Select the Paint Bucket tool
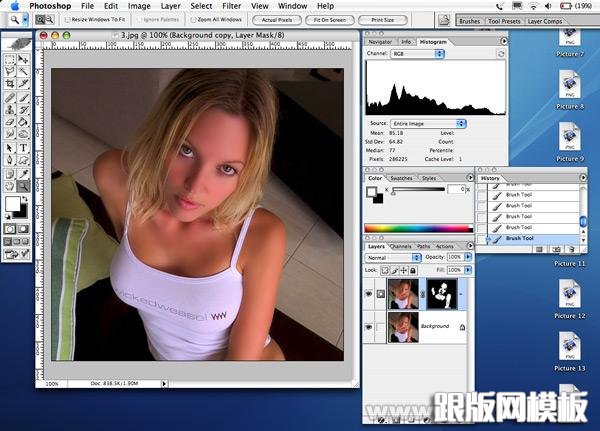Viewport: 600px width, 431px height. (x=23, y=122)
